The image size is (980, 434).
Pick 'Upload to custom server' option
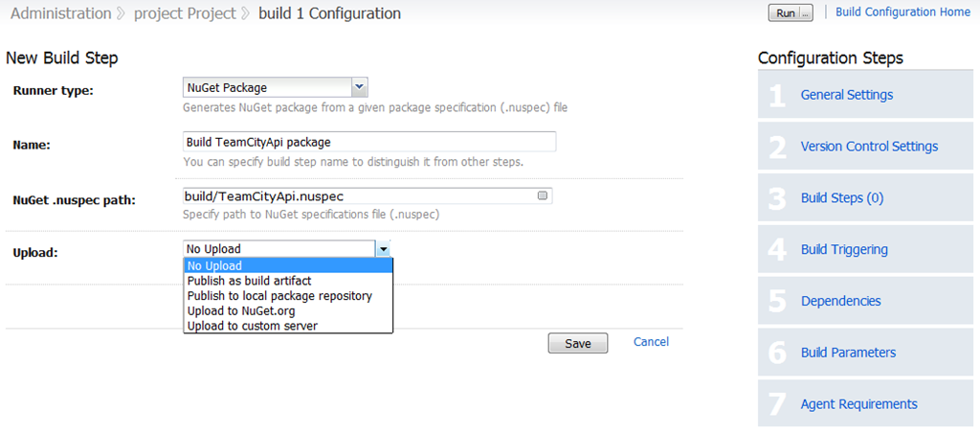[288, 325]
